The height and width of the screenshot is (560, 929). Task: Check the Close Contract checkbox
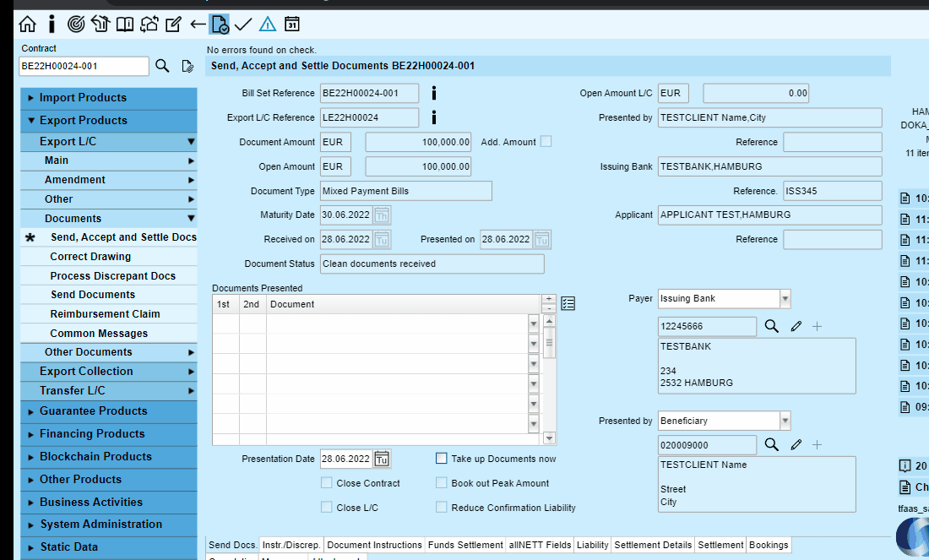click(327, 483)
